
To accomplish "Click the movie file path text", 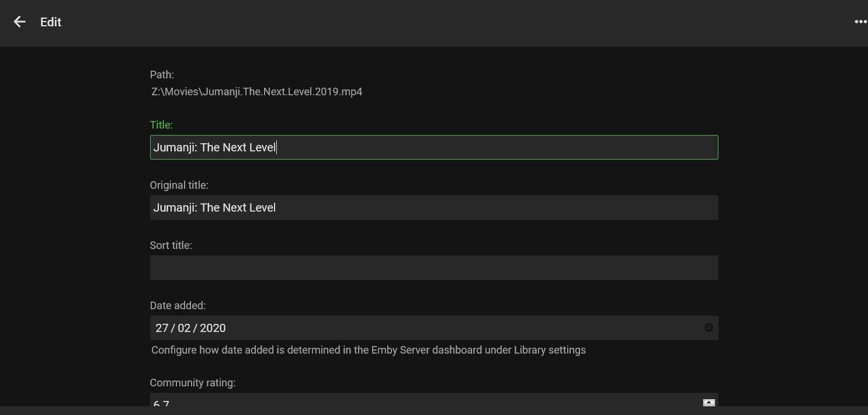I will point(256,92).
